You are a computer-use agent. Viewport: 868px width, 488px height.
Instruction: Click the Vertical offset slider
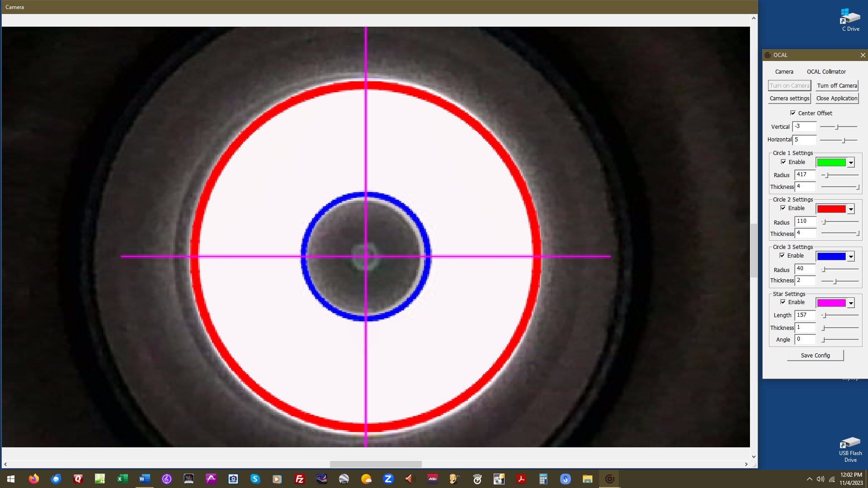pyautogui.click(x=839, y=127)
